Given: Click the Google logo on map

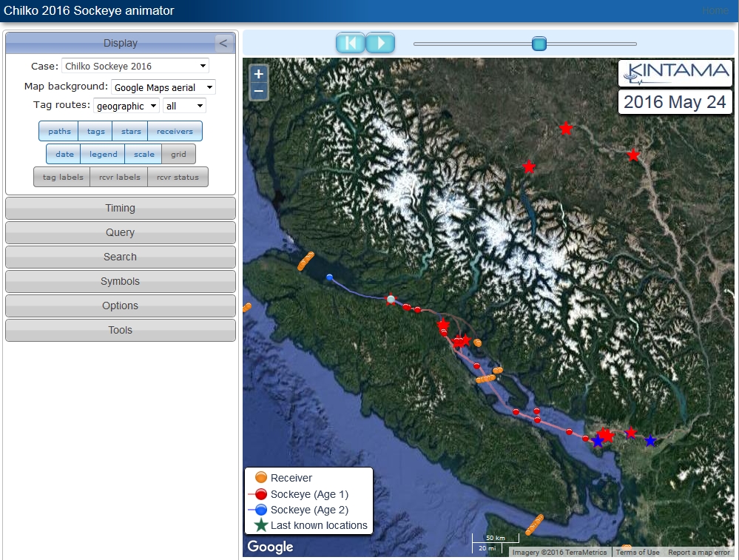Looking at the screenshot, I should pos(270,547).
